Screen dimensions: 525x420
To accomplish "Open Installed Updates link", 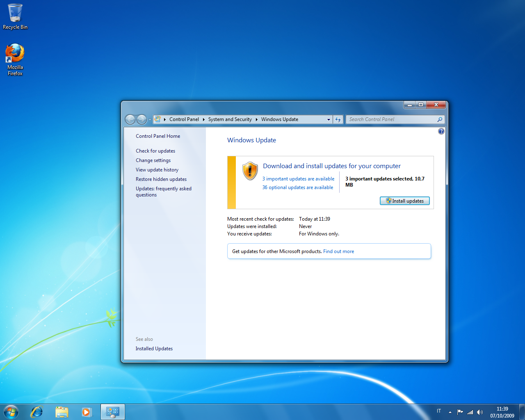I will (154, 349).
